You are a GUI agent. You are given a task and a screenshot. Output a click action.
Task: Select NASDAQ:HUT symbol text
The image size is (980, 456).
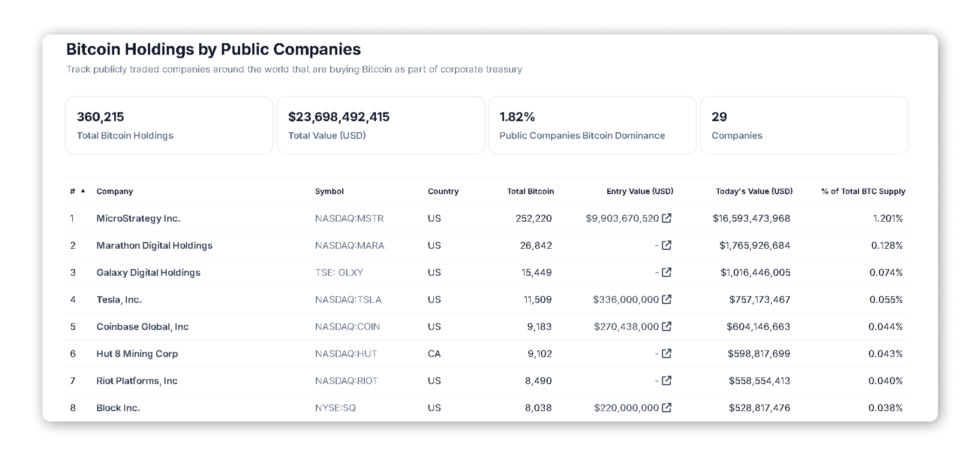pos(346,354)
